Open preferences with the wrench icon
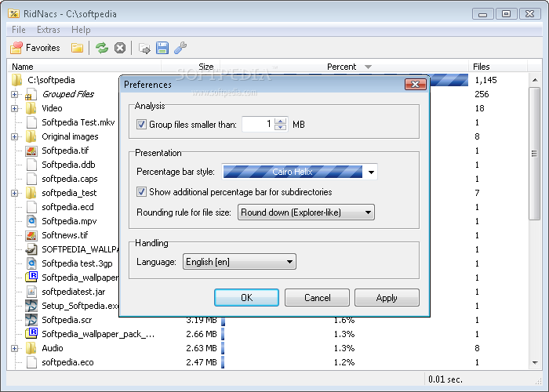Image resolution: width=549 pixels, height=392 pixels. (x=180, y=48)
